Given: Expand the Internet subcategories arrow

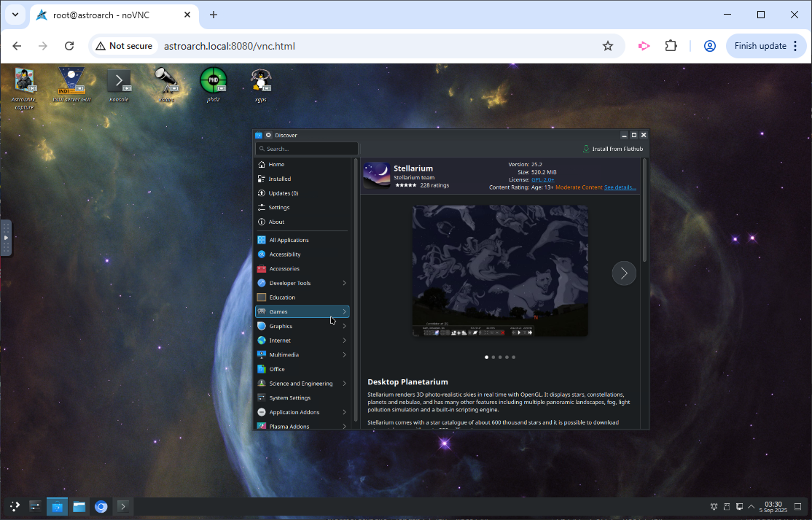Looking at the screenshot, I should [x=344, y=341].
